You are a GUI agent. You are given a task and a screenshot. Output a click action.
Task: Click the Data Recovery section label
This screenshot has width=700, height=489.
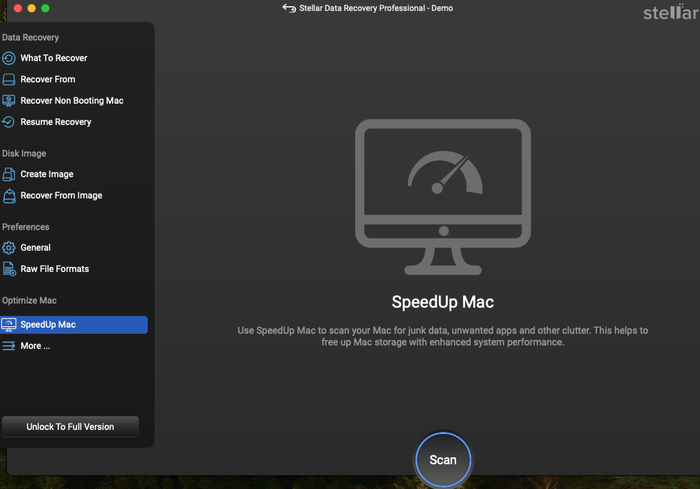30,38
